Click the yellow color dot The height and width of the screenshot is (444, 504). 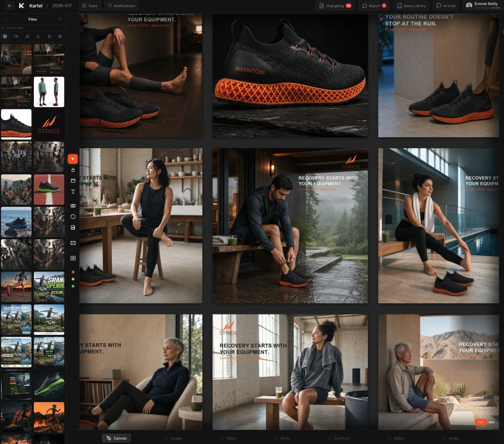pos(73,279)
